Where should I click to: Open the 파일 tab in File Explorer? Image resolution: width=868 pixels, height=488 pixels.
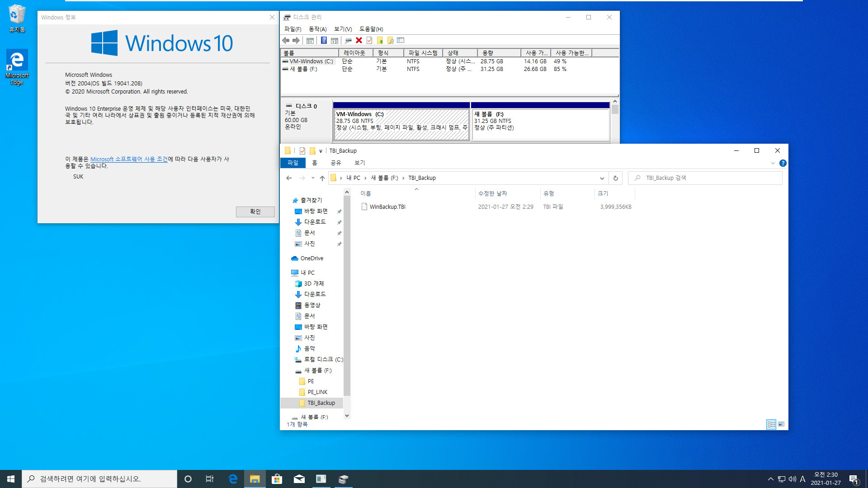coord(293,163)
